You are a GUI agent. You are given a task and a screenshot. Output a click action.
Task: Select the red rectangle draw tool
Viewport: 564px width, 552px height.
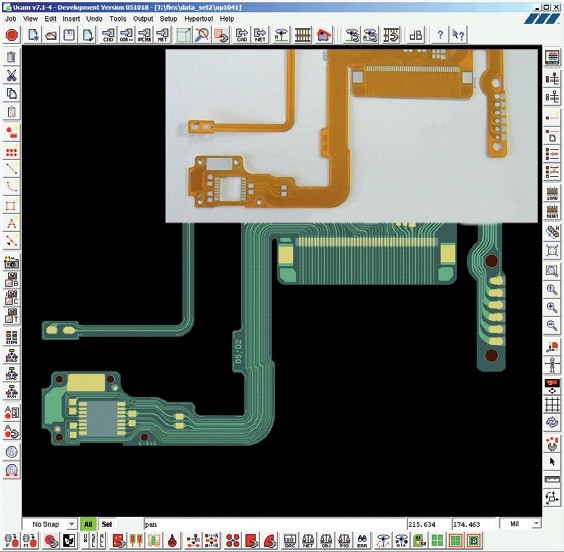pyautogui.click(x=12, y=205)
